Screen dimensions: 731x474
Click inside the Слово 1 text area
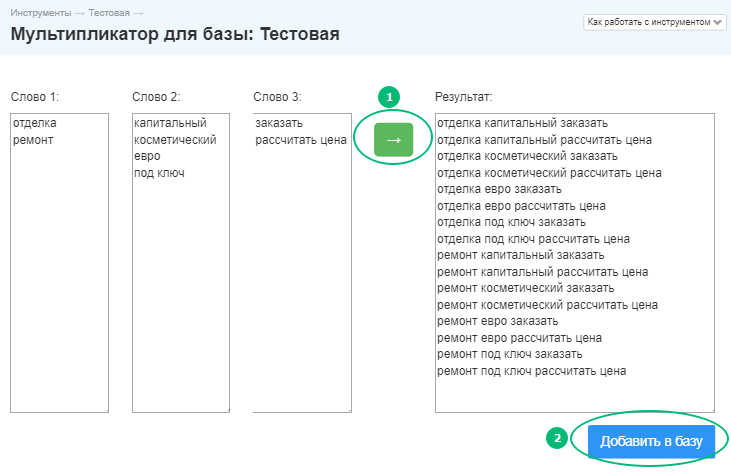[x=60, y=263]
